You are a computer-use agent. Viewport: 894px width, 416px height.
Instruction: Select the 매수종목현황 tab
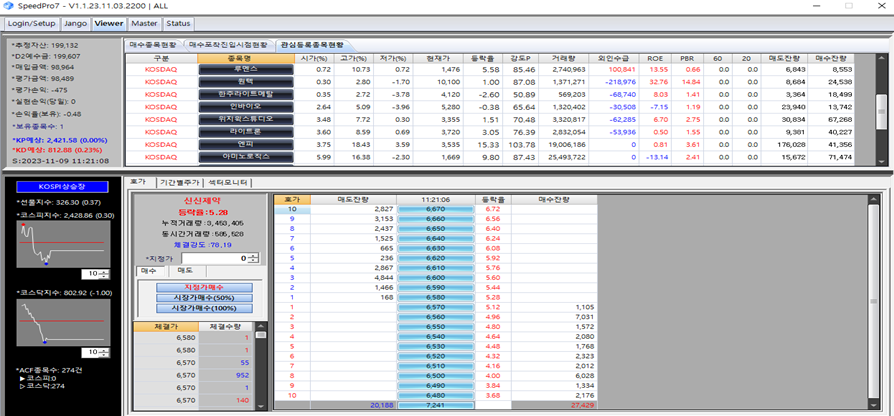point(154,45)
